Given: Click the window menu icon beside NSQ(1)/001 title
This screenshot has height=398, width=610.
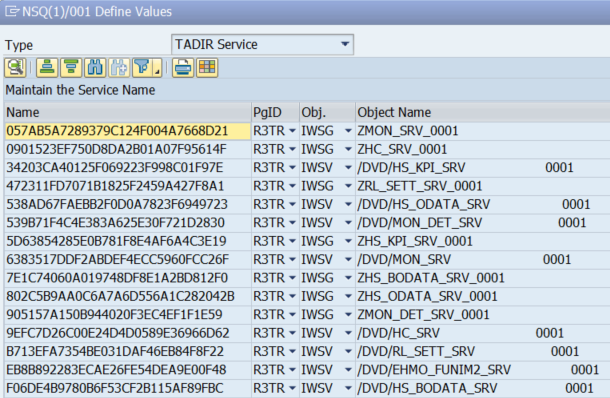Looking at the screenshot, I should pos(12,12).
